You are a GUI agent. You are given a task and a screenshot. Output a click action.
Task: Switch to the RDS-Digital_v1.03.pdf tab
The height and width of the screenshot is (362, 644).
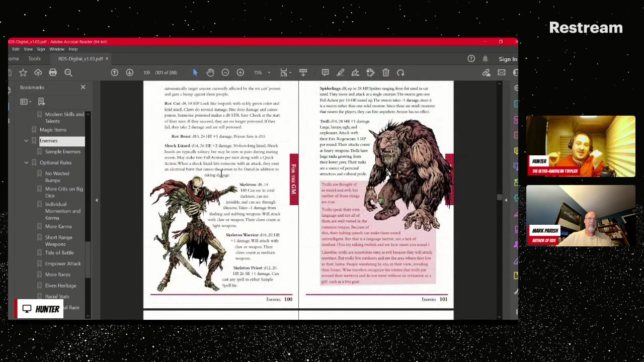click(x=80, y=59)
